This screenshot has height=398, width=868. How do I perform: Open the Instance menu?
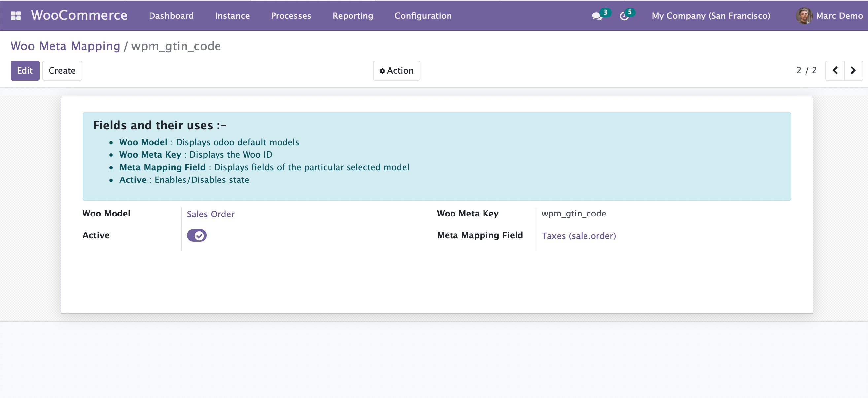click(232, 16)
